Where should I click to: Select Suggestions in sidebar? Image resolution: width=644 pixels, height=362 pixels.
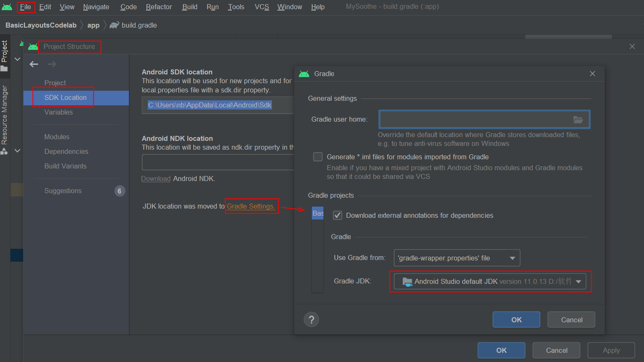63,191
